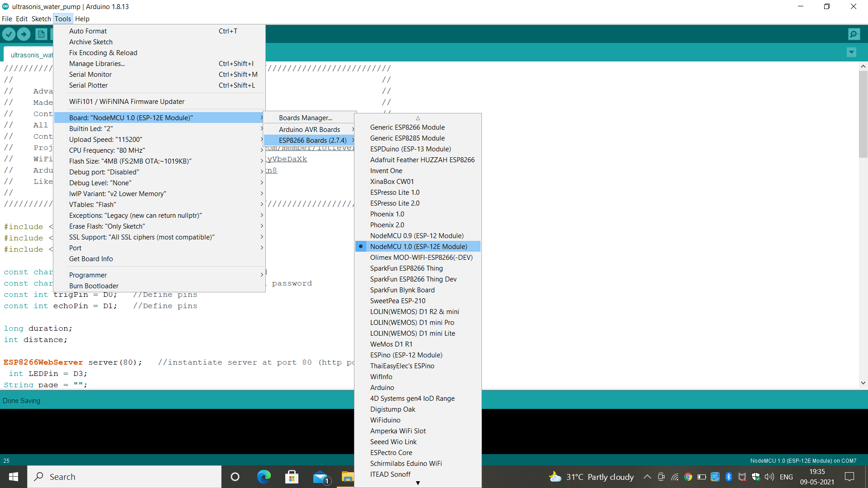The image size is (868, 488).
Task: Click the Bluetooth tray icon
Action: [x=728, y=477]
